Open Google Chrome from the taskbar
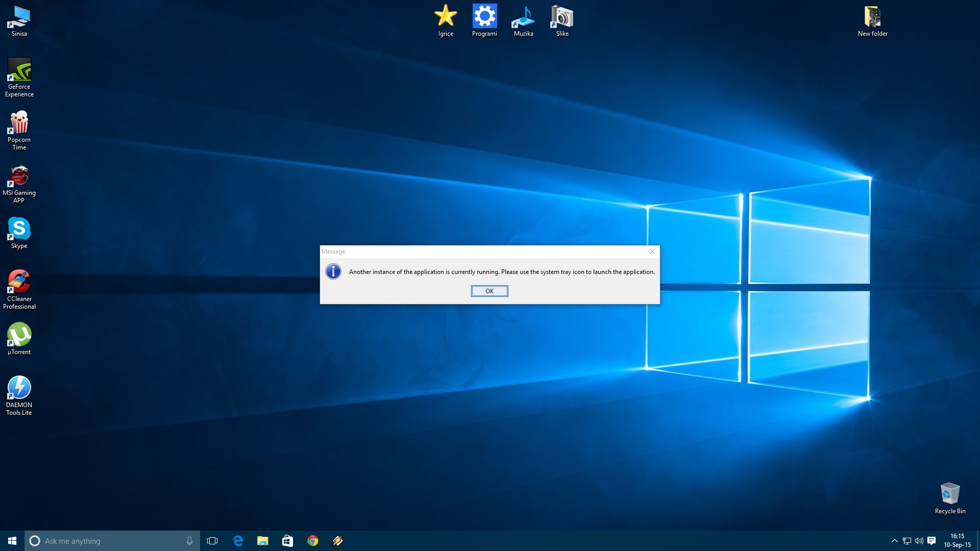Viewport: 980px width, 551px height. 312,541
